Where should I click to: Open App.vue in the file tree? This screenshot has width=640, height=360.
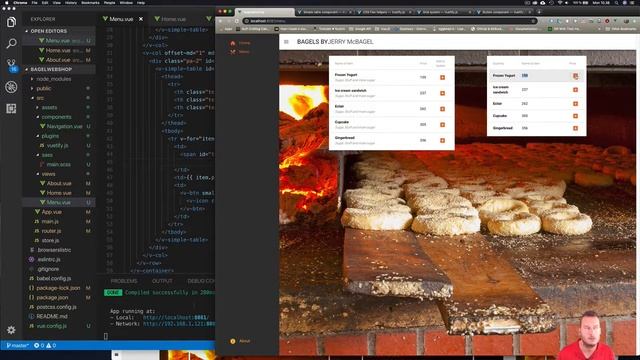tap(51, 212)
